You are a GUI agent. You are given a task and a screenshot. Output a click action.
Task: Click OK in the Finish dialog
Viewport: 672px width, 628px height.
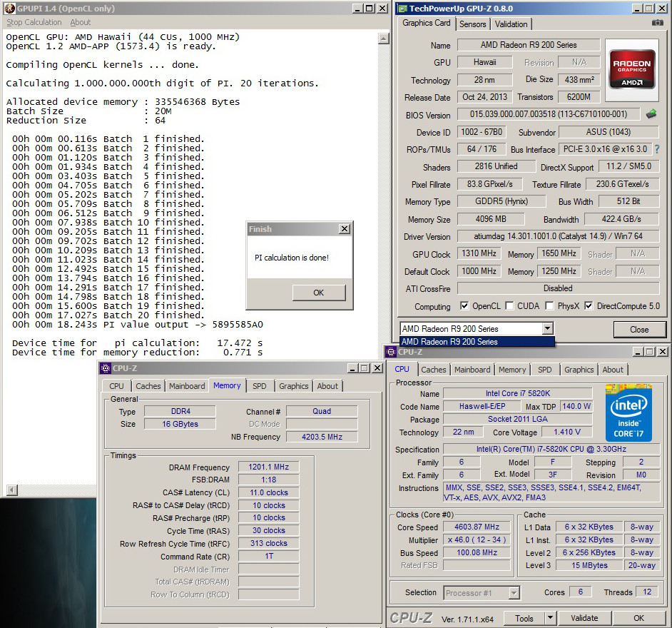(318, 293)
